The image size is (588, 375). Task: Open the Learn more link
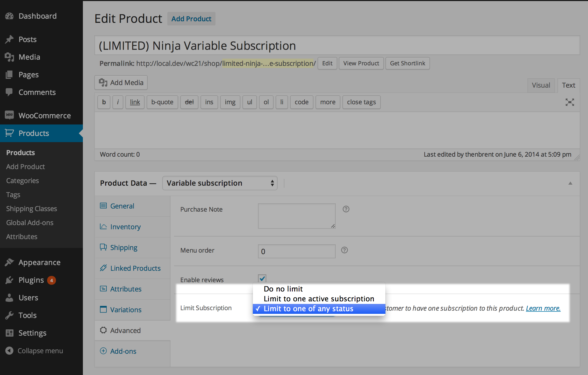[543, 308]
